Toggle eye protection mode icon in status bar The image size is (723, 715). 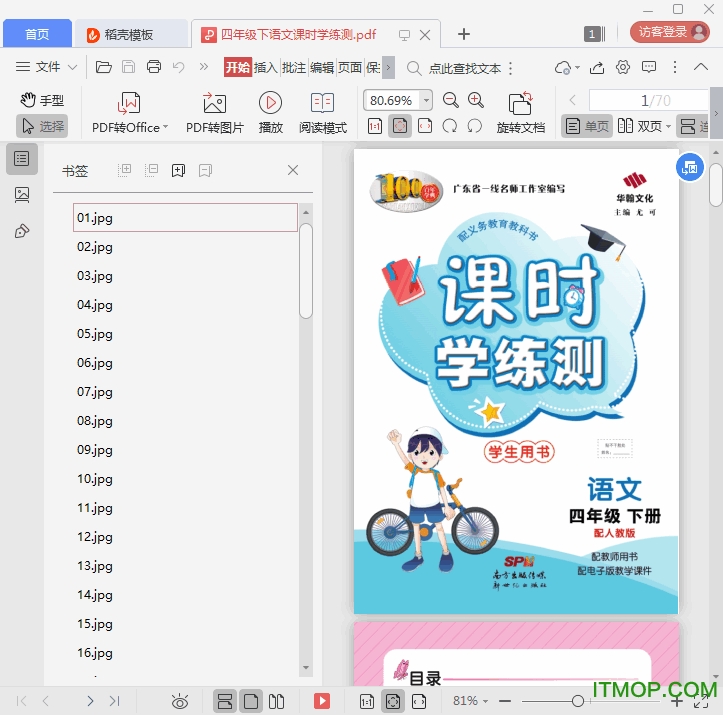pos(180,702)
